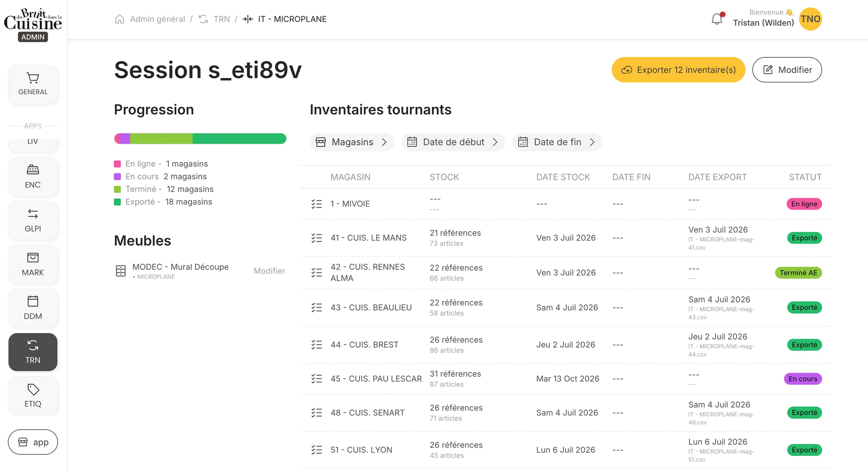Screen dimensions: 868x472
Task: Select the TRN sidebar tab
Action: tap(33, 352)
